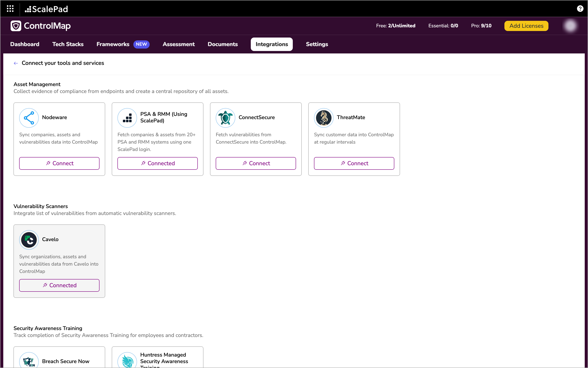Click the Nodeware share icon

[x=29, y=118]
